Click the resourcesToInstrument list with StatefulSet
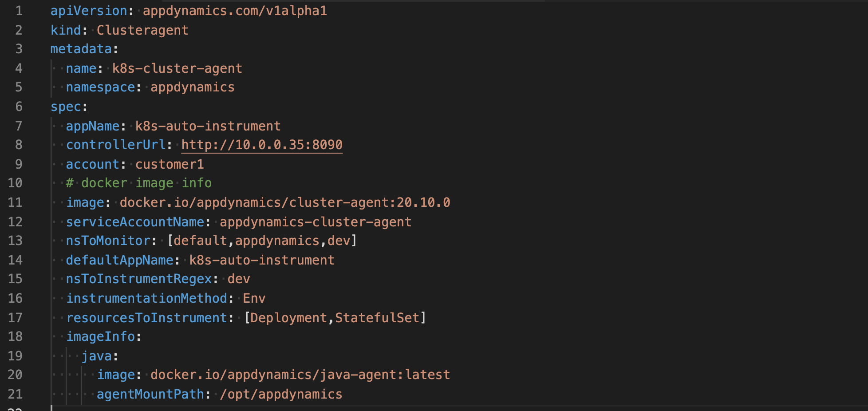This screenshot has height=411, width=868. tap(335, 318)
